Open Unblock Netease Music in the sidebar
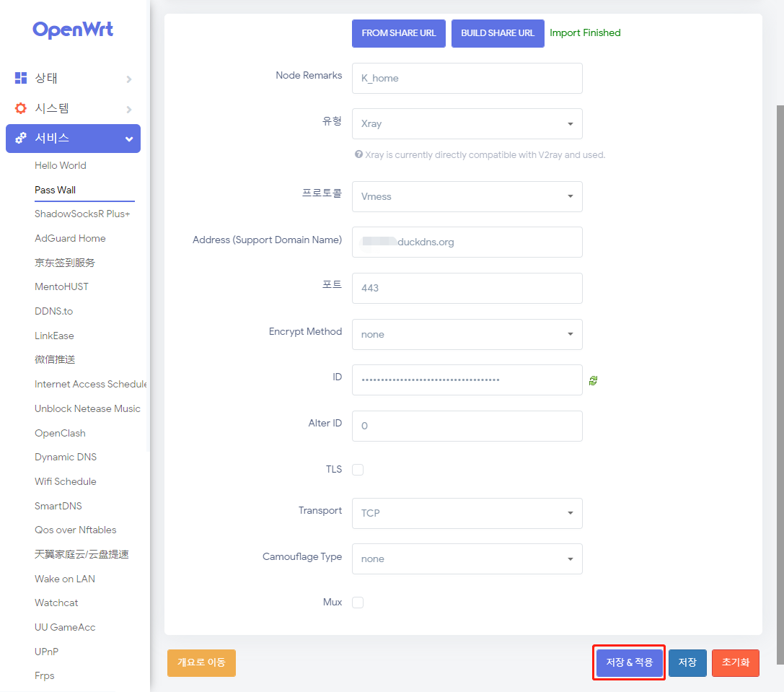The image size is (784, 692). [x=87, y=409]
